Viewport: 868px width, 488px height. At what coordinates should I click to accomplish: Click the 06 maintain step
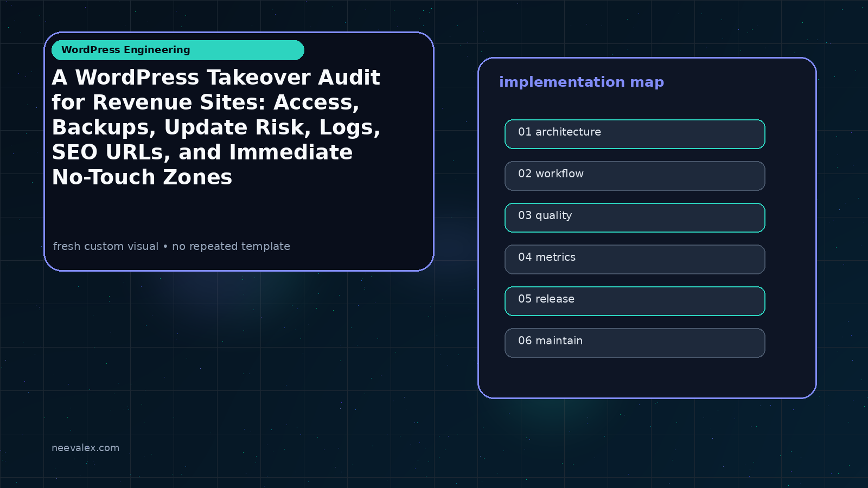[x=635, y=343]
